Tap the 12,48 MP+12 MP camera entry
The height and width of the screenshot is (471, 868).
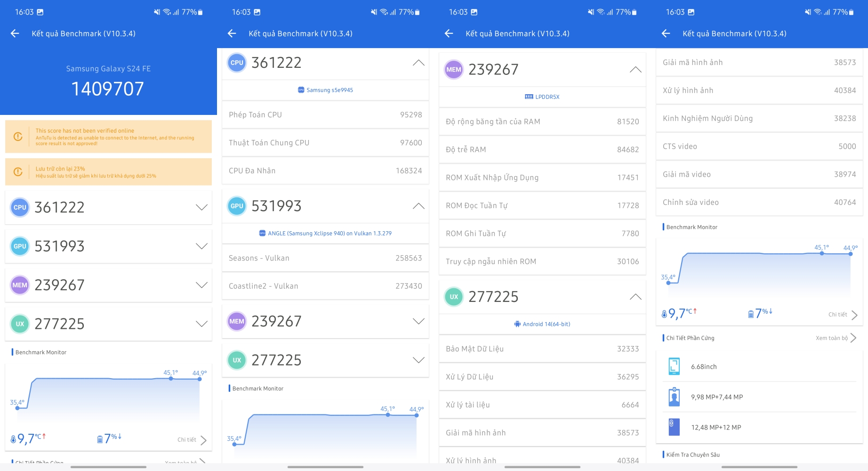click(x=759, y=427)
